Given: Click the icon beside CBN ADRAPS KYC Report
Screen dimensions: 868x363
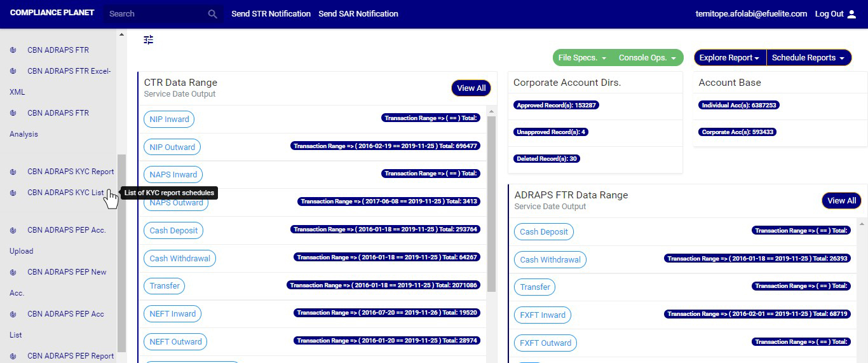Looking at the screenshot, I should 13,172.
